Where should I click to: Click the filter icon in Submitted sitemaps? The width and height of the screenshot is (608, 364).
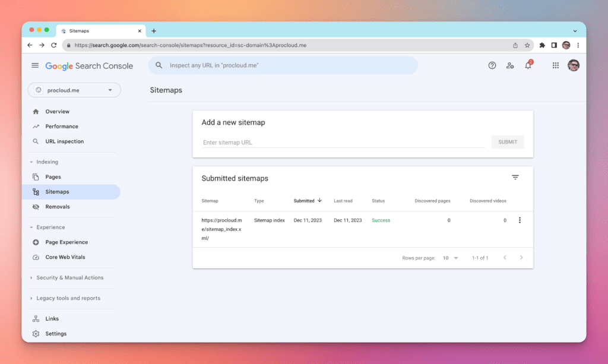click(515, 178)
